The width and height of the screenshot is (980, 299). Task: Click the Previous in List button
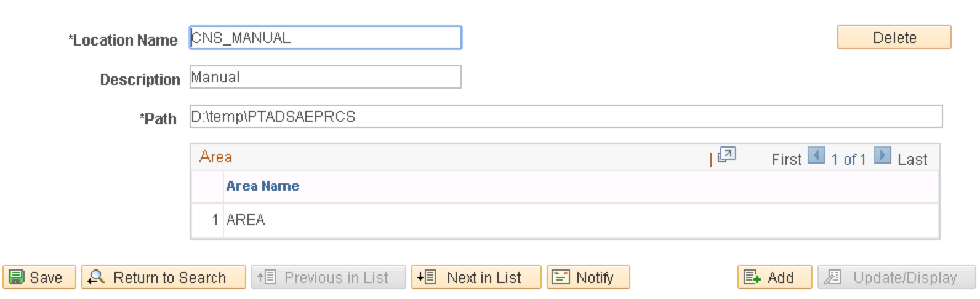pyautogui.click(x=329, y=277)
